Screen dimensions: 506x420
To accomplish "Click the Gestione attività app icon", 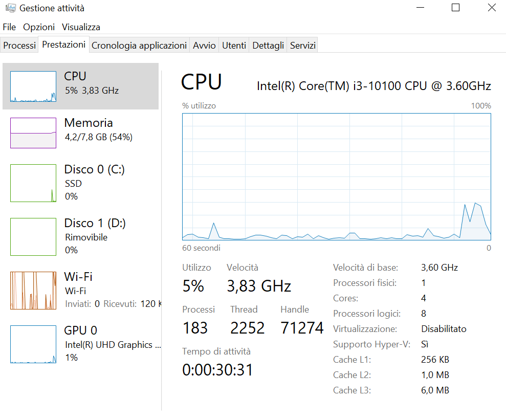I will pos(10,8).
